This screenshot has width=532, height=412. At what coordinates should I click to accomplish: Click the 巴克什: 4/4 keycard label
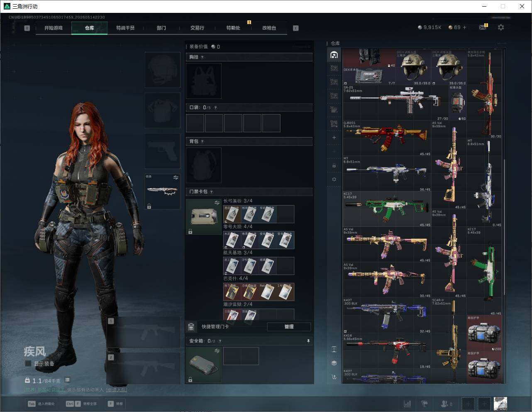(236, 278)
